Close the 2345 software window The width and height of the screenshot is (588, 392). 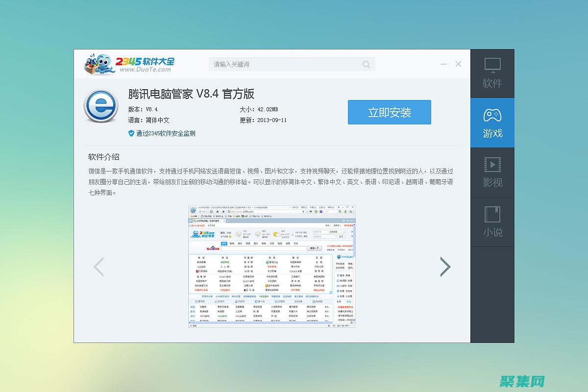click(x=458, y=64)
